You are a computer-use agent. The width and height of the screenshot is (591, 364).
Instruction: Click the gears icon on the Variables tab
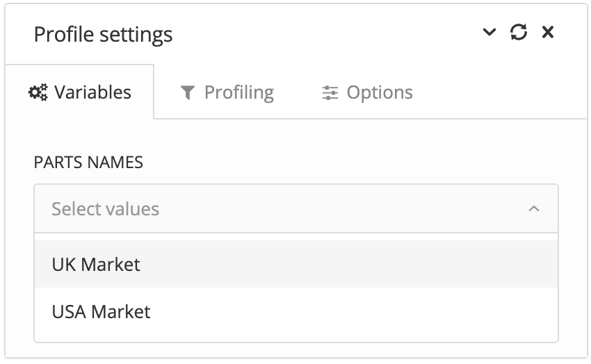[x=38, y=92]
